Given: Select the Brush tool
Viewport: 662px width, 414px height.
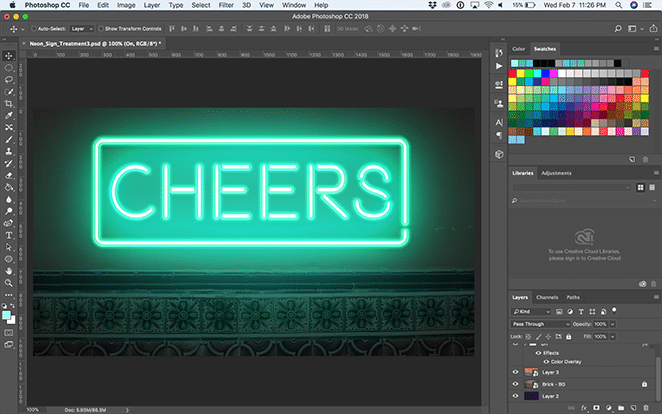Looking at the screenshot, I should [8, 139].
